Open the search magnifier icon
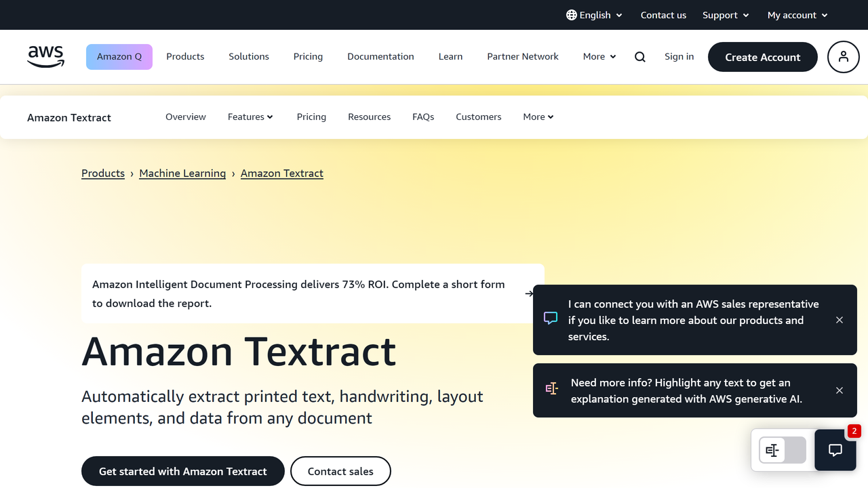This screenshot has height=488, width=868. tap(640, 57)
